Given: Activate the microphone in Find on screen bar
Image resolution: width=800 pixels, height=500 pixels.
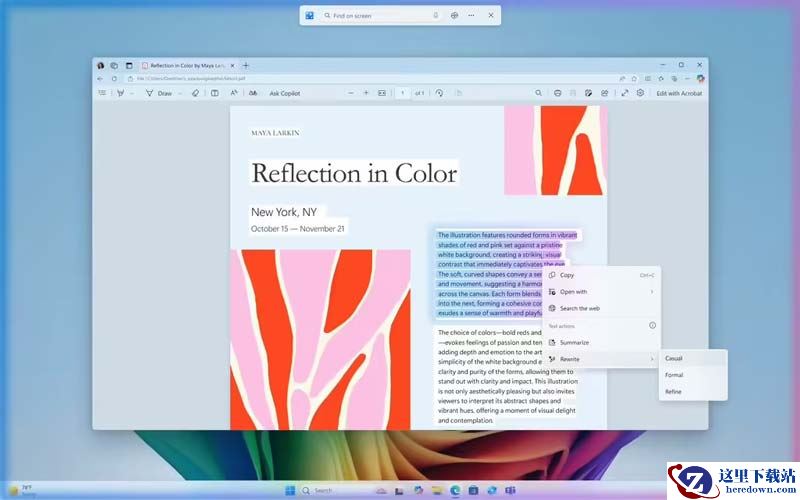Looking at the screenshot, I should click(x=436, y=15).
